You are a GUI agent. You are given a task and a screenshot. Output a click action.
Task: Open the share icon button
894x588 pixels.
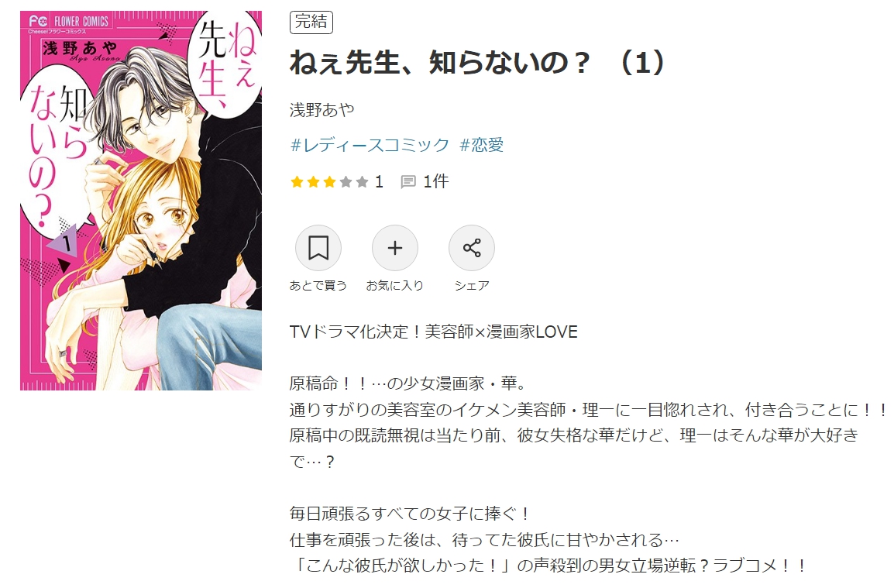(472, 248)
